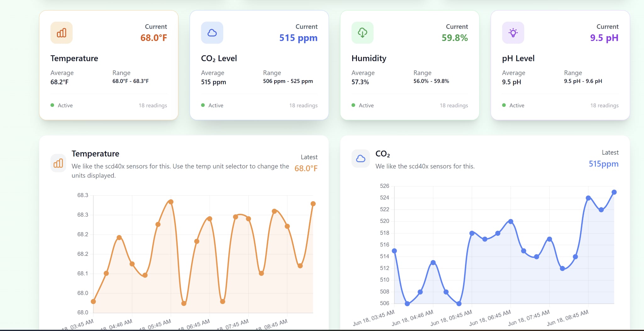The image size is (644, 331).
Task: Click the lightbulb icon on pH Level card
Action: click(x=513, y=32)
